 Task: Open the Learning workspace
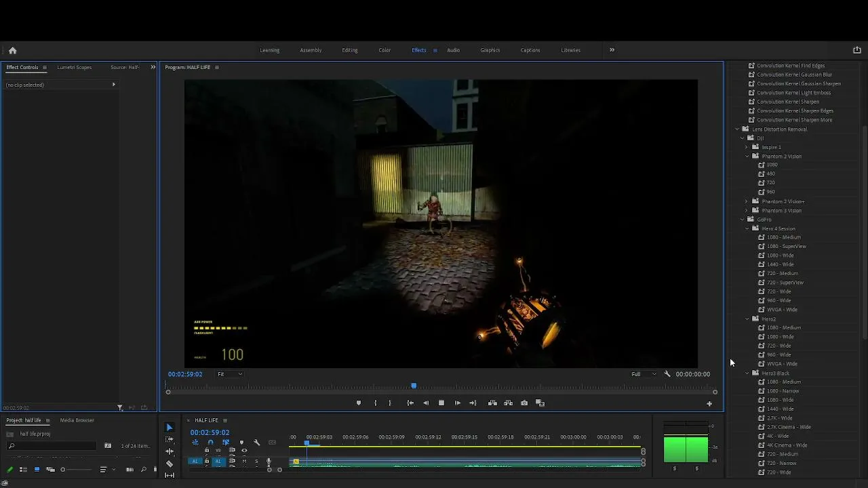(270, 50)
